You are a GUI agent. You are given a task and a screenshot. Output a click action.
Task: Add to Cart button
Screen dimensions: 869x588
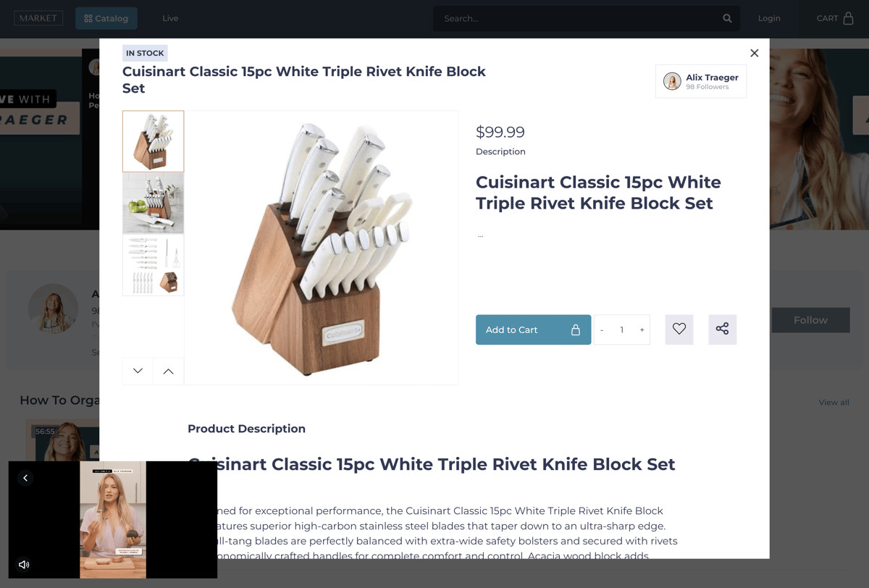pyautogui.click(x=533, y=329)
